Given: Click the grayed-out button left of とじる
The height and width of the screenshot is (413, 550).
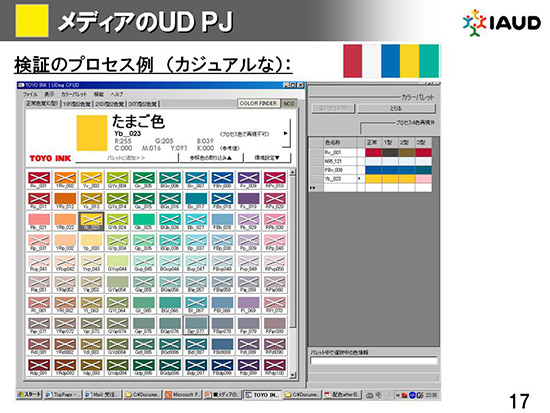Looking at the screenshot, I should pos(333,108).
